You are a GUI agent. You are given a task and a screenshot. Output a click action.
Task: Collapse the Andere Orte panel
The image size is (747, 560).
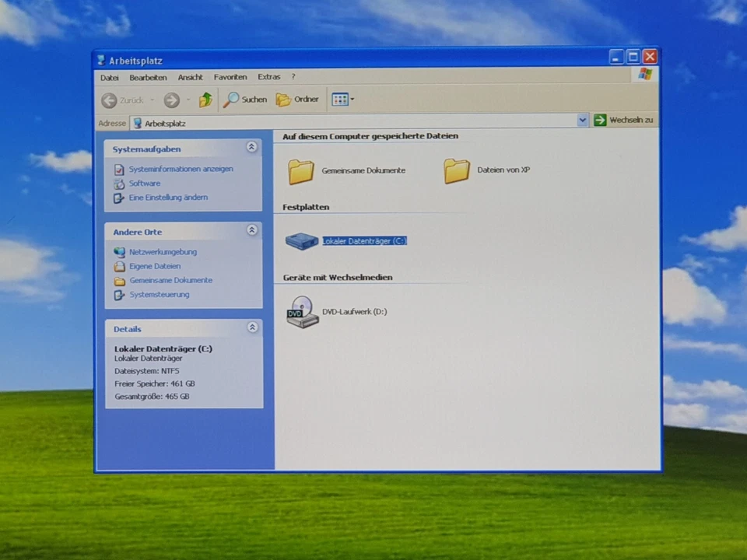(252, 230)
